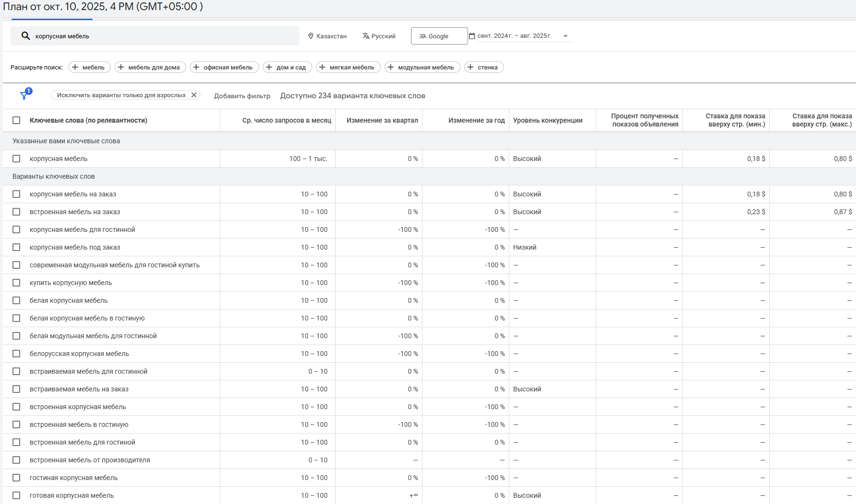The image size is (856, 504).
Task: Sort by 'Ср. число запросов в месяц' column
Action: (286, 120)
